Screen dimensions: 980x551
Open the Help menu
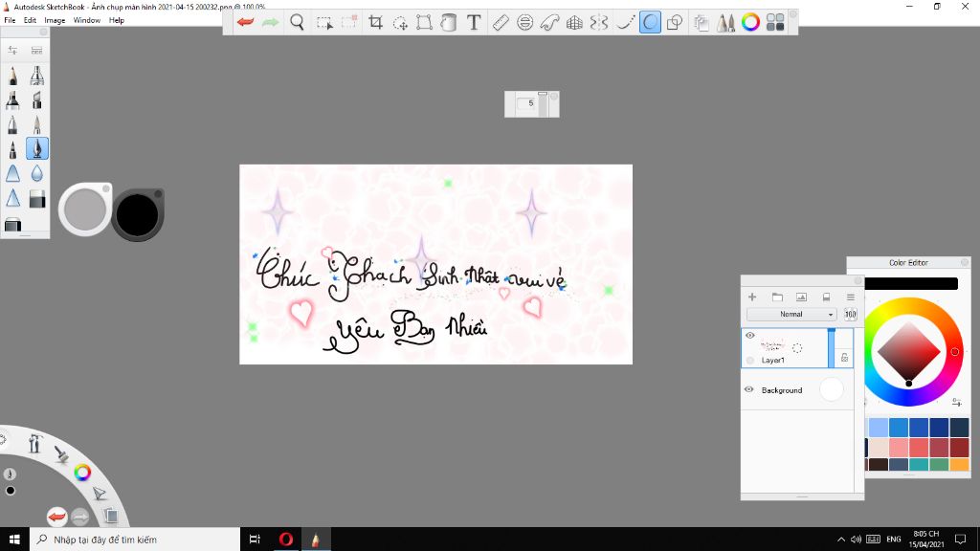pos(116,20)
